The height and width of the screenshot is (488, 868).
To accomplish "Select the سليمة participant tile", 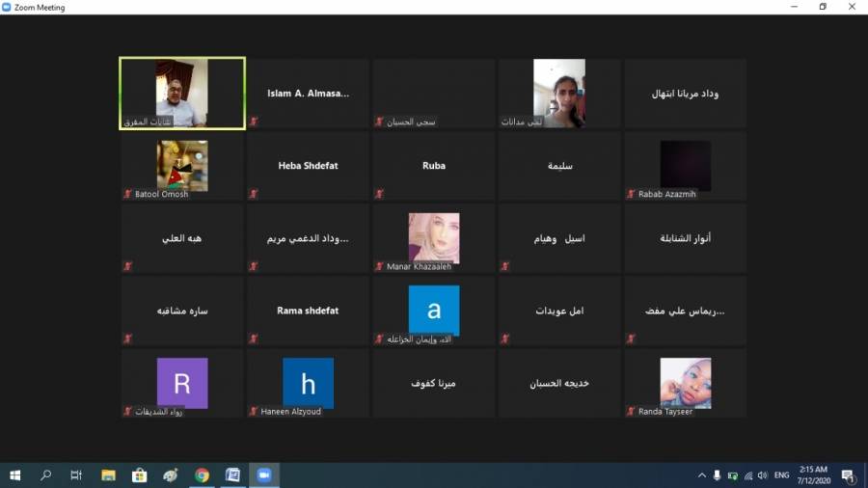I will coord(559,166).
